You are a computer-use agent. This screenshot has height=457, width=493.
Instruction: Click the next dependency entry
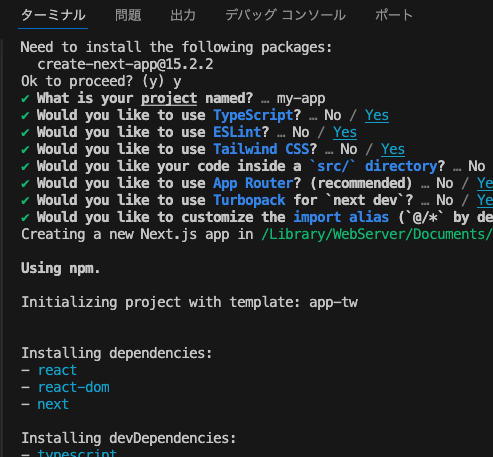(53, 404)
